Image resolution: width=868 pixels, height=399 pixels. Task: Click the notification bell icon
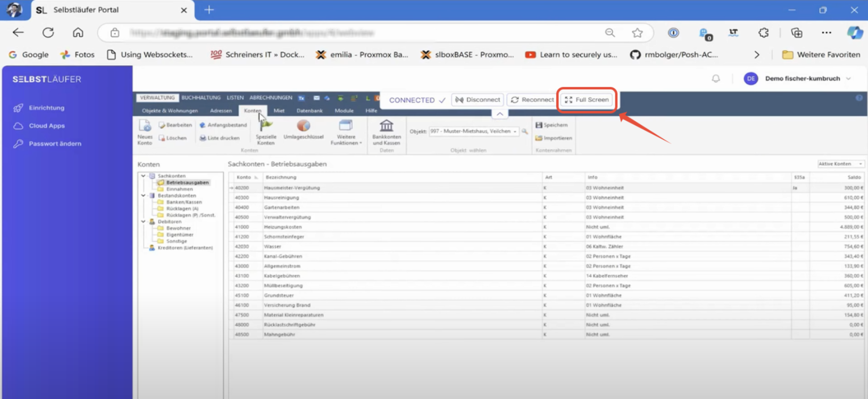pyautogui.click(x=716, y=79)
